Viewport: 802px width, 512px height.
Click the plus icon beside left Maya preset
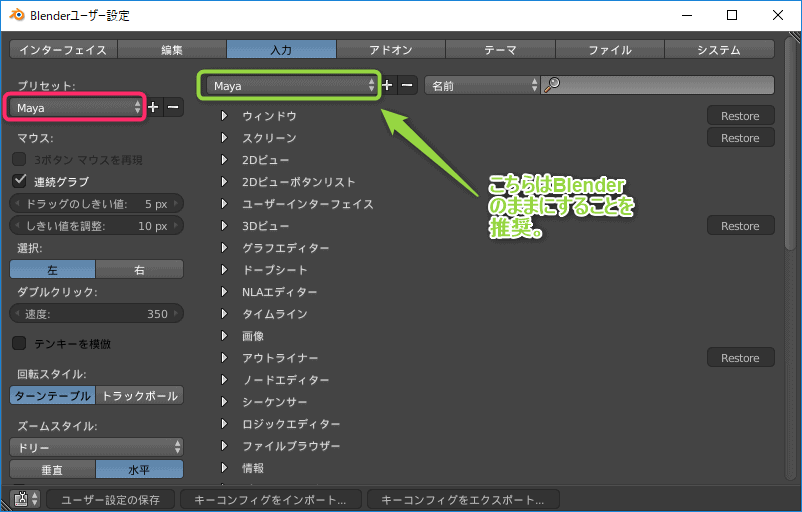[x=154, y=107]
